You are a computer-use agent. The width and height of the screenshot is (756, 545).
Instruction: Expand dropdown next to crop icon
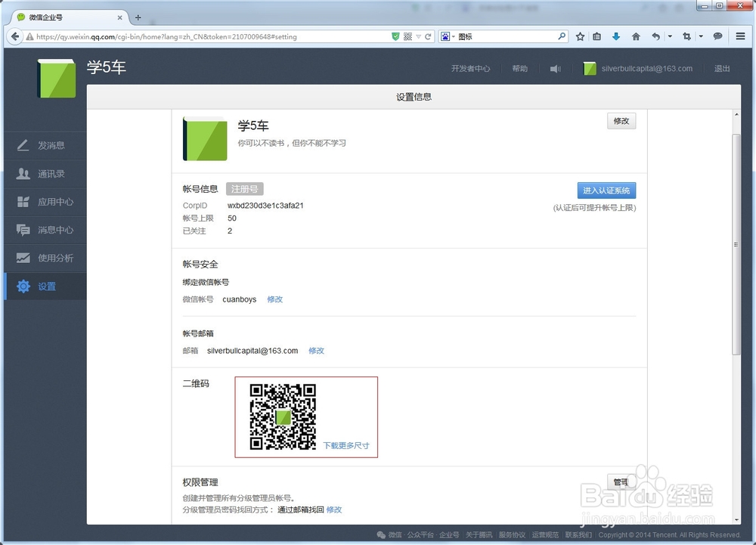pos(701,36)
